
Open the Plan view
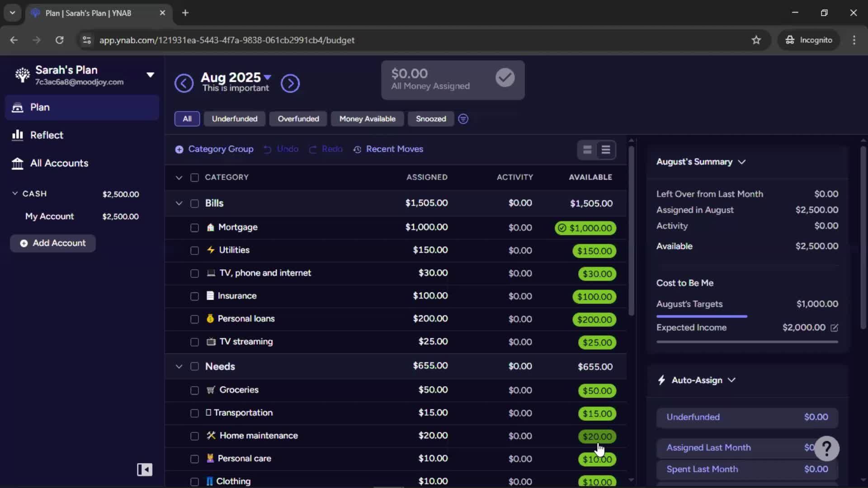(x=82, y=107)
